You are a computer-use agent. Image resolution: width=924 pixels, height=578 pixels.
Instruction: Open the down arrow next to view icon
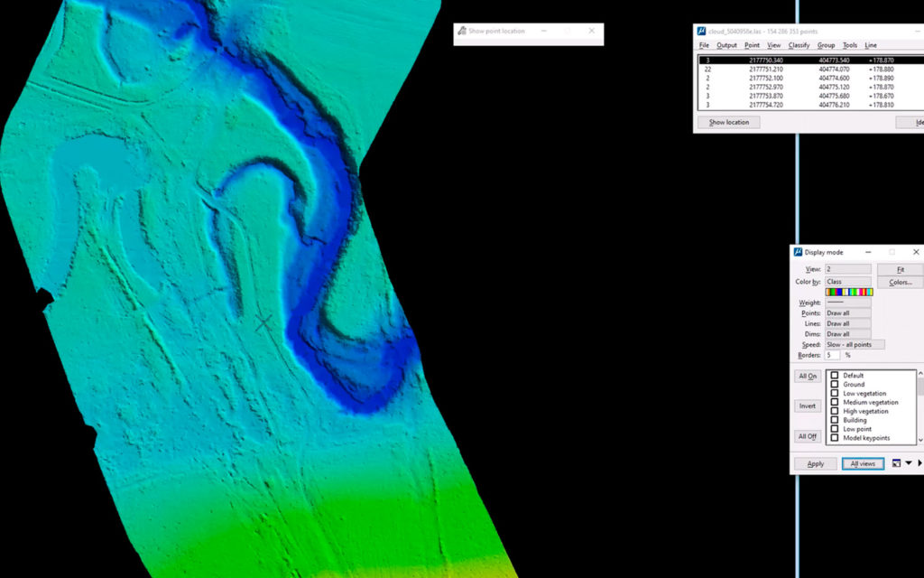pyautogui.click(x=909, y=463)
